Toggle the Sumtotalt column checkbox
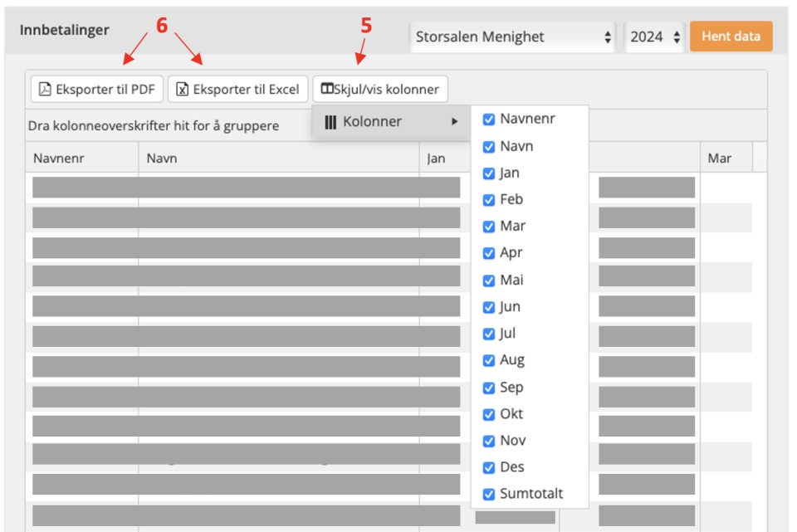The width and height of the screenshot is (797, 532). [x=488, y=494]
